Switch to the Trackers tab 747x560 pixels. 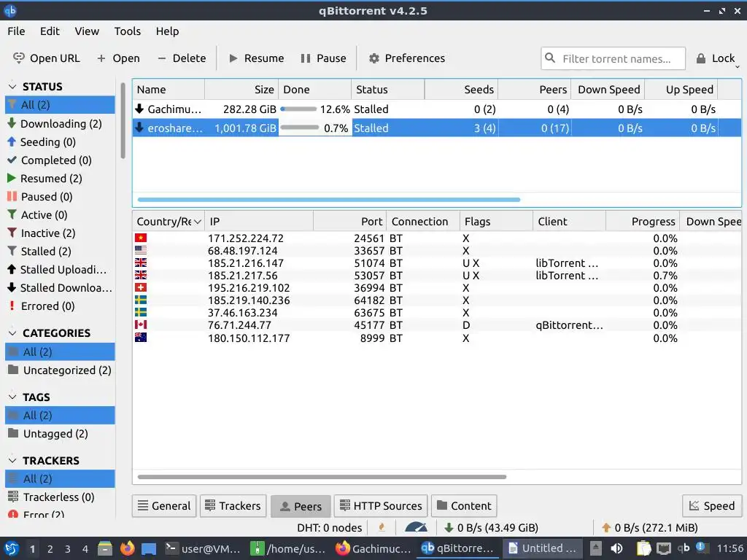pos(233,506)
